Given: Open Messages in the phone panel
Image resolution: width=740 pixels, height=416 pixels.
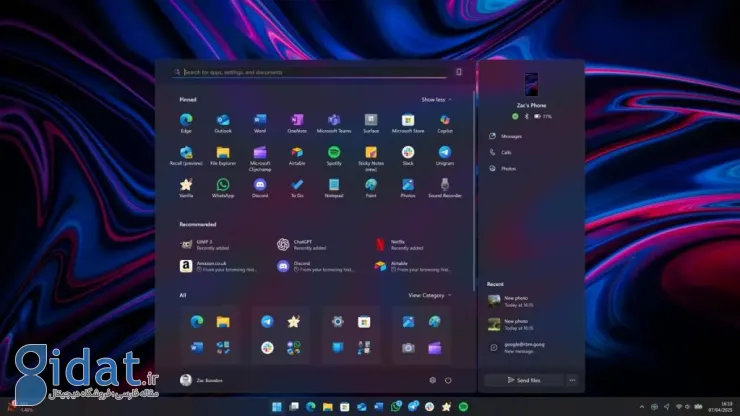Looking at the screenshot, I should (x=511, y=136).
